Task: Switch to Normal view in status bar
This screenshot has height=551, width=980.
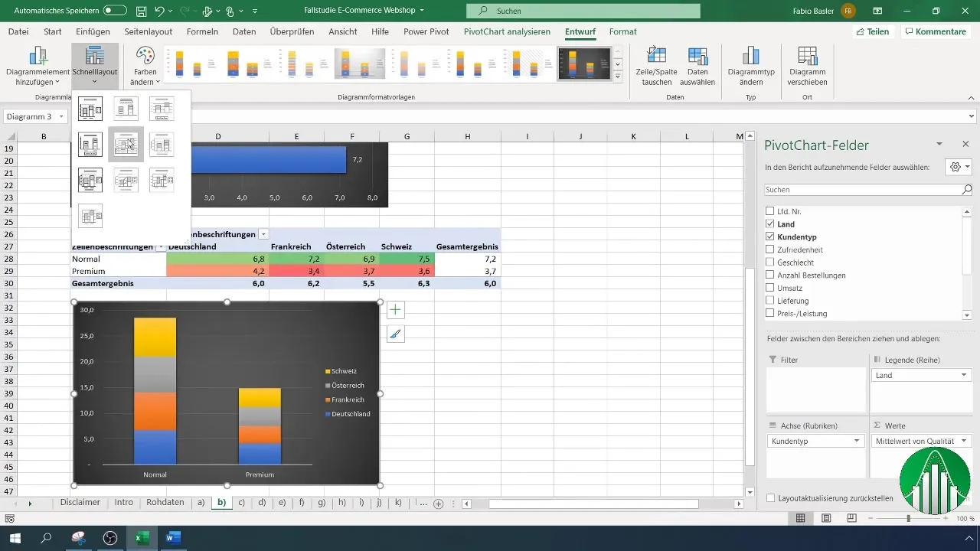Action: coord(800,518)
